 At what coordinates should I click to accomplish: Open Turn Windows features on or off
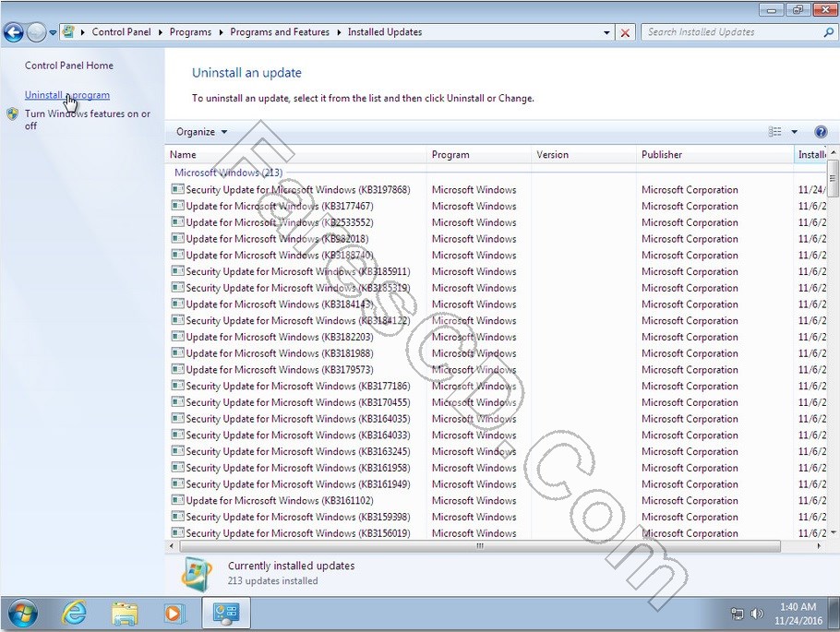tap(88, 119)
